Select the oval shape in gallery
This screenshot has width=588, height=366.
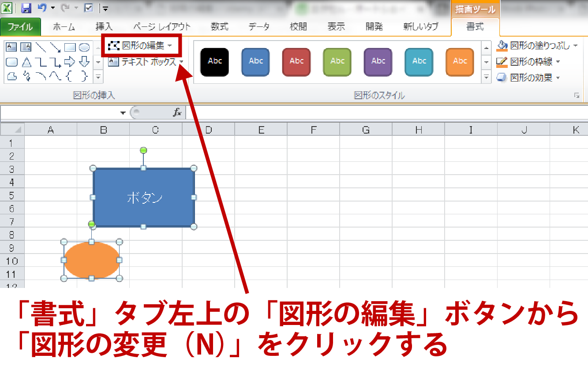(x=84, y=47)
